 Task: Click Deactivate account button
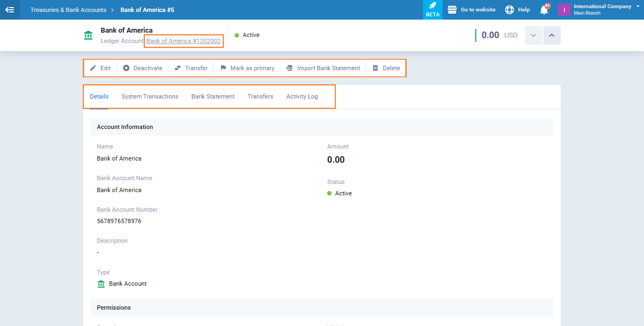point(143,68)
